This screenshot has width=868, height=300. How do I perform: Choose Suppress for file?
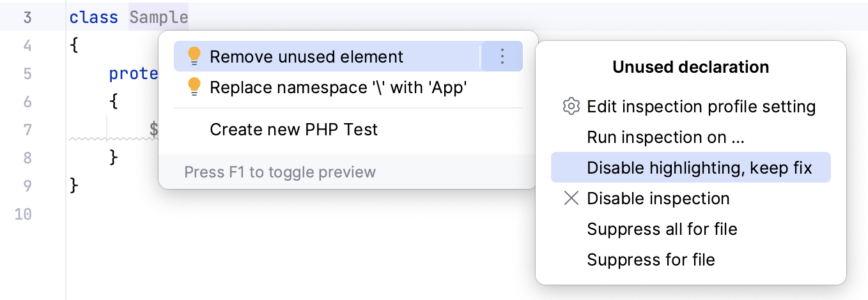[651, 260]
